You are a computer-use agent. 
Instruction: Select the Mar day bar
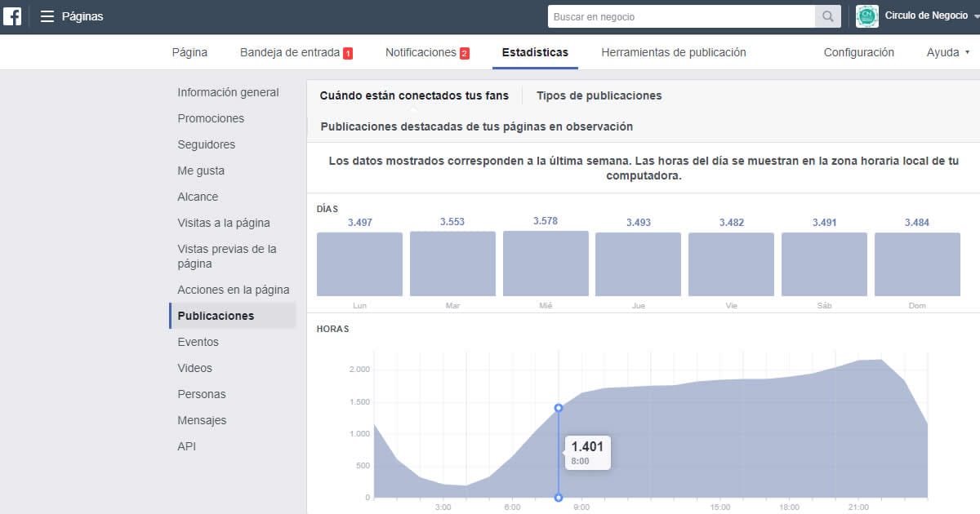click(452, 264)
